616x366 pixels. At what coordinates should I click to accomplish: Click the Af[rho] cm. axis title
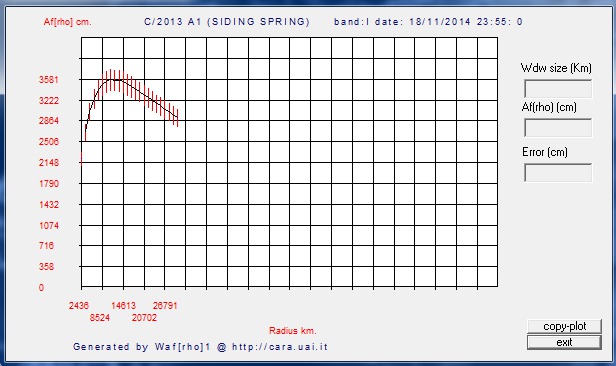68,22
